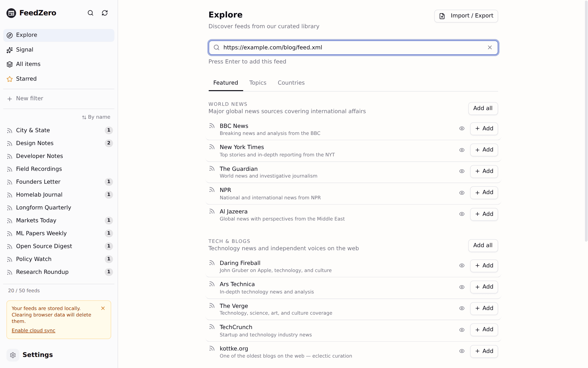Click Import / Export button
The width and height of the screenshot is (588, 368).
click(x=466, y=16)
